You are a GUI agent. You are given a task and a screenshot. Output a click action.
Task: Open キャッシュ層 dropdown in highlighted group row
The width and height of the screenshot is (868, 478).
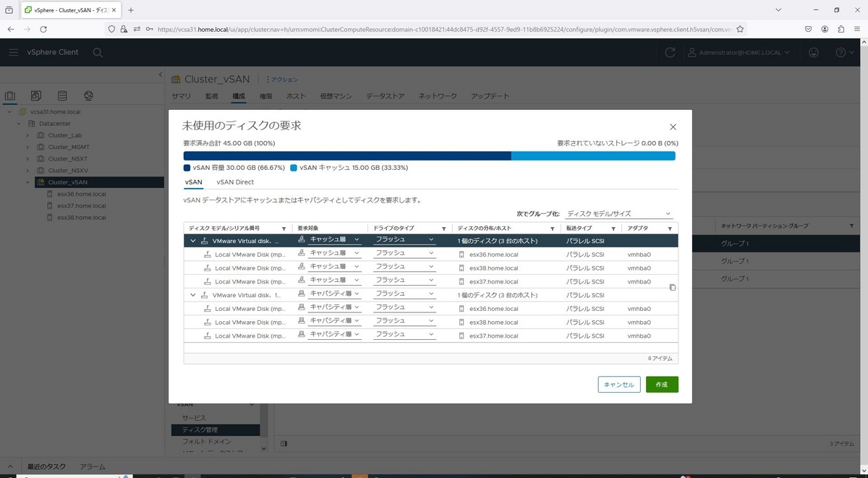[334, 239]
